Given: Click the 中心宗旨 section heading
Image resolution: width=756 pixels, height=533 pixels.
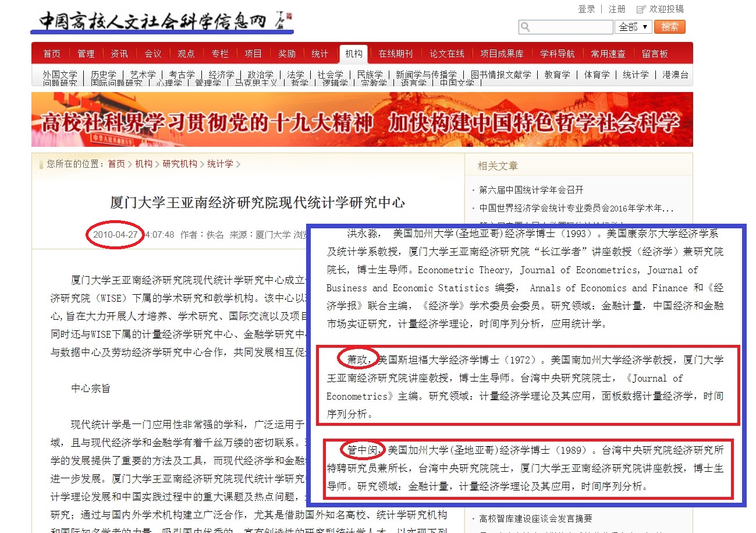Looking at the screenshot, I should (x=91, y=388).
